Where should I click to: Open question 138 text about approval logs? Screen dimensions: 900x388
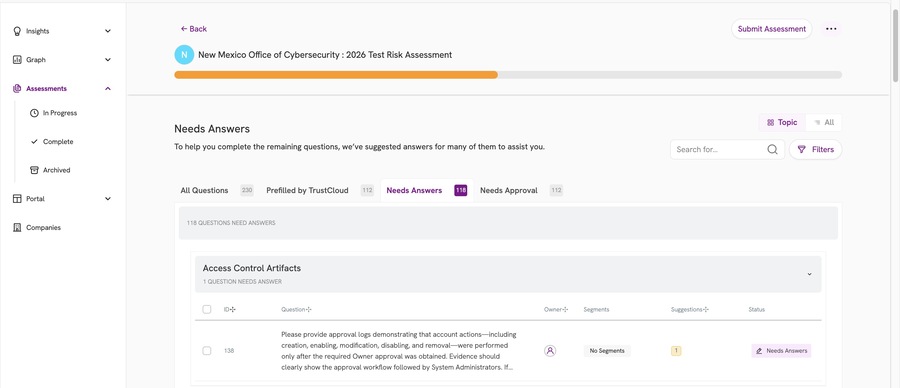tap(398, 351)
